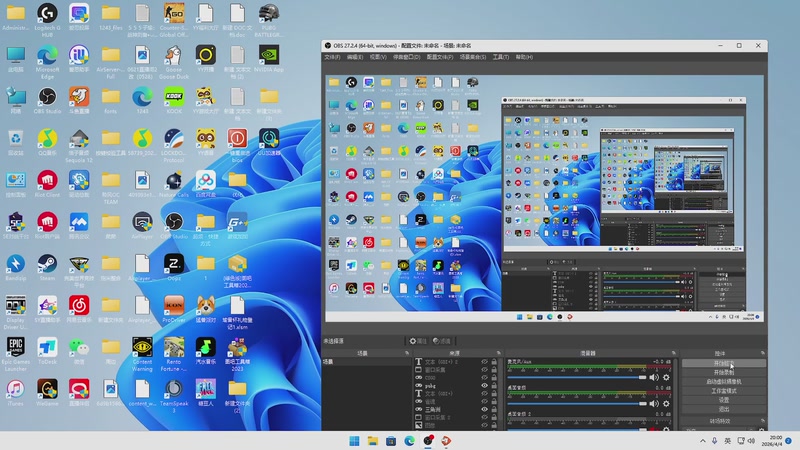Viewport: 800px width, 450px height.
Task: Toggle visibility eye of pubg source
Action: coord(485,385)
